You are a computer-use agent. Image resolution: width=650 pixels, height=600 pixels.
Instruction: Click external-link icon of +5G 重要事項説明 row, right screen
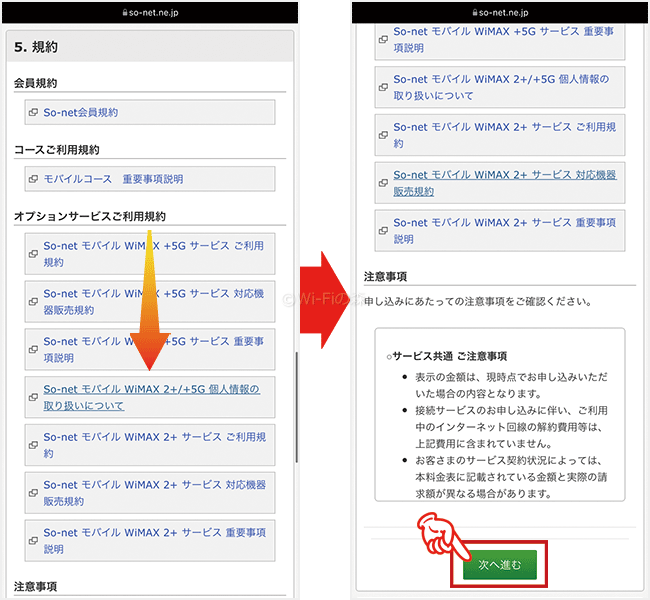pyautogui.click(x=383, y=39)
